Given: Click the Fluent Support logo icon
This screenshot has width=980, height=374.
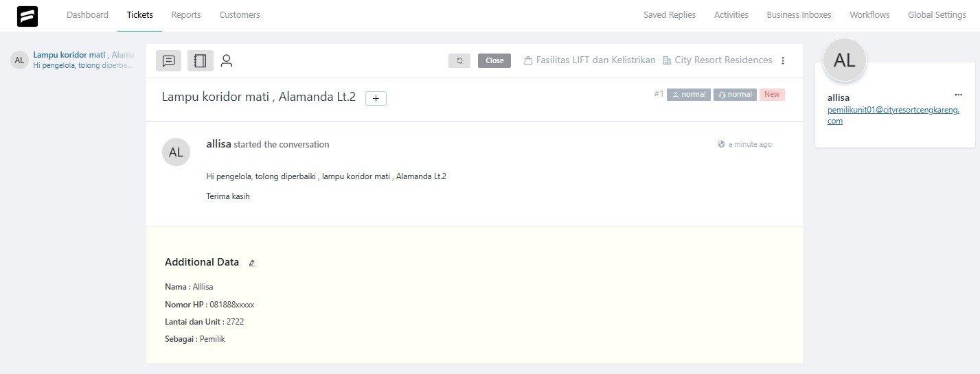Looking at the screenshot, I should (x=27, y=16).
